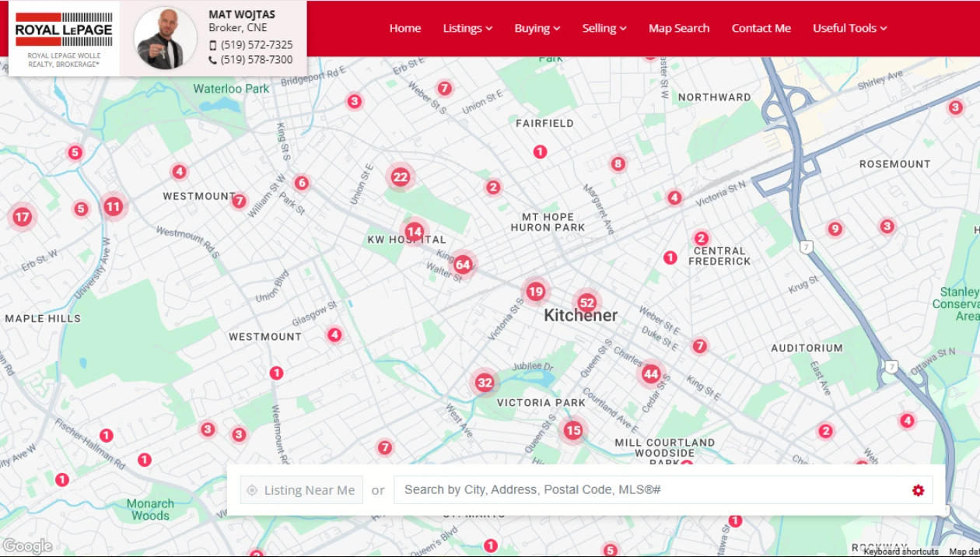Click the red gear search settings icon
The image size is (980, 557).
click(x=918, y=490)
